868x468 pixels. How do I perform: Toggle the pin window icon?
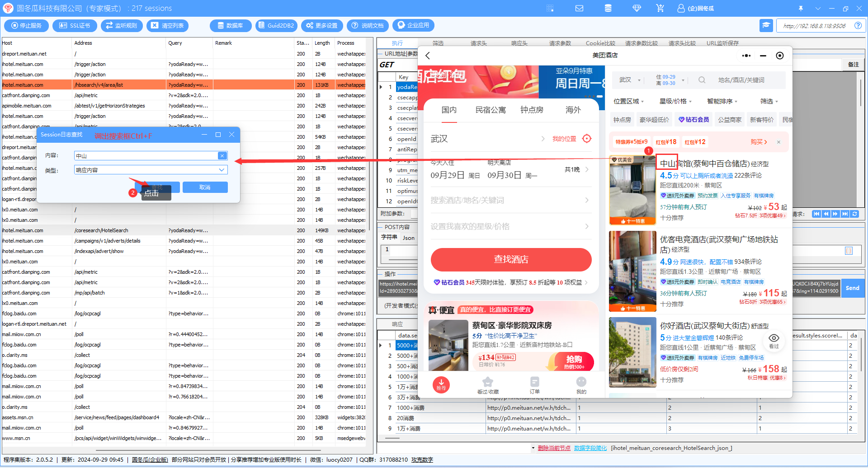pyautogui.click(x=801, y=8)
